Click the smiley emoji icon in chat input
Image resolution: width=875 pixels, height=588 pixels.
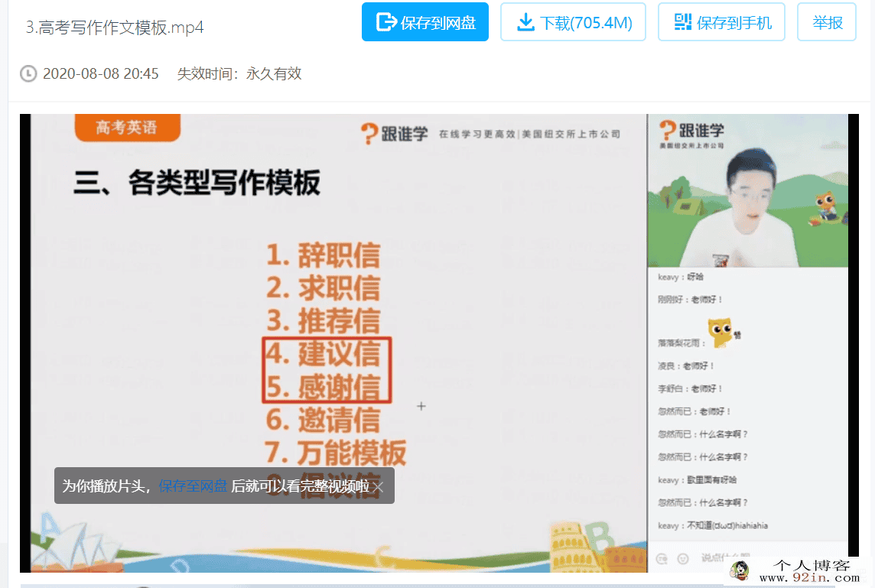click(682, 558)
